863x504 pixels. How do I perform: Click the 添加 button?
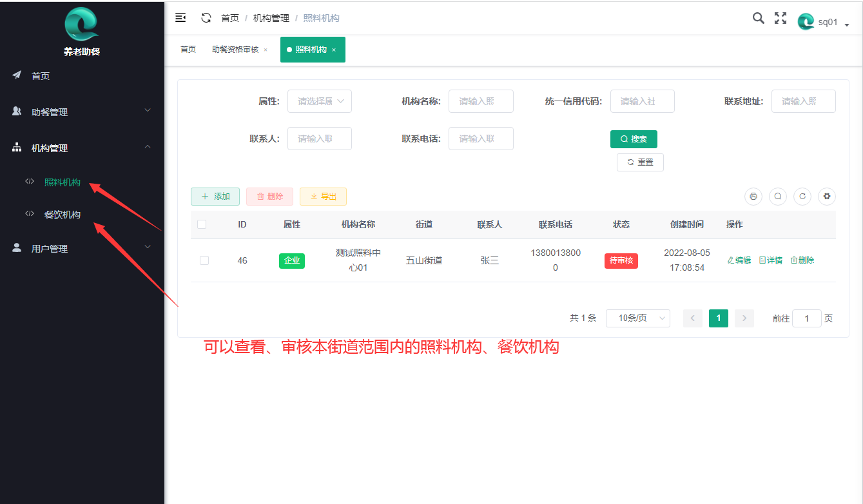(215, 197)
